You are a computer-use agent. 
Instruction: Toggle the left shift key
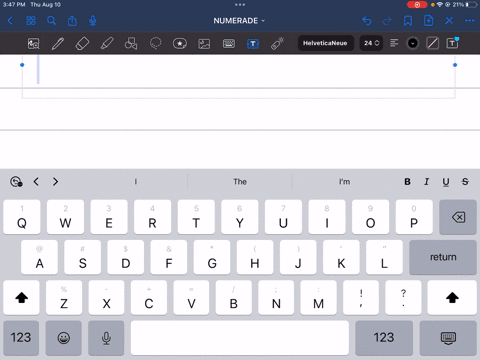tap(21, 298)
